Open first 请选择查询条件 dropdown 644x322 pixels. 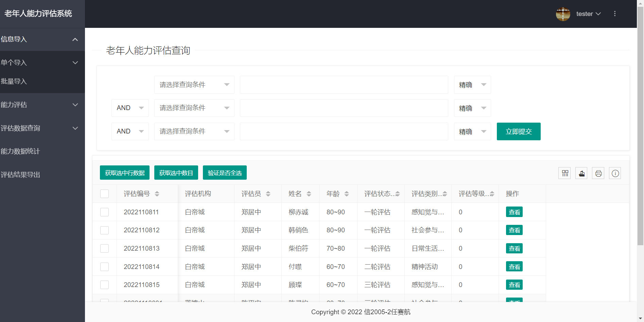pos(194,85)
